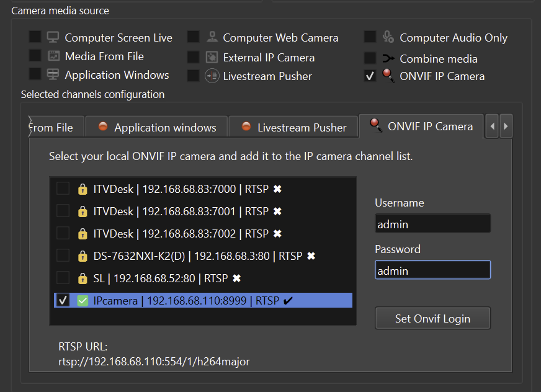Click the Media From File icon
Screen dimensions: 541x392
(53, 56)
